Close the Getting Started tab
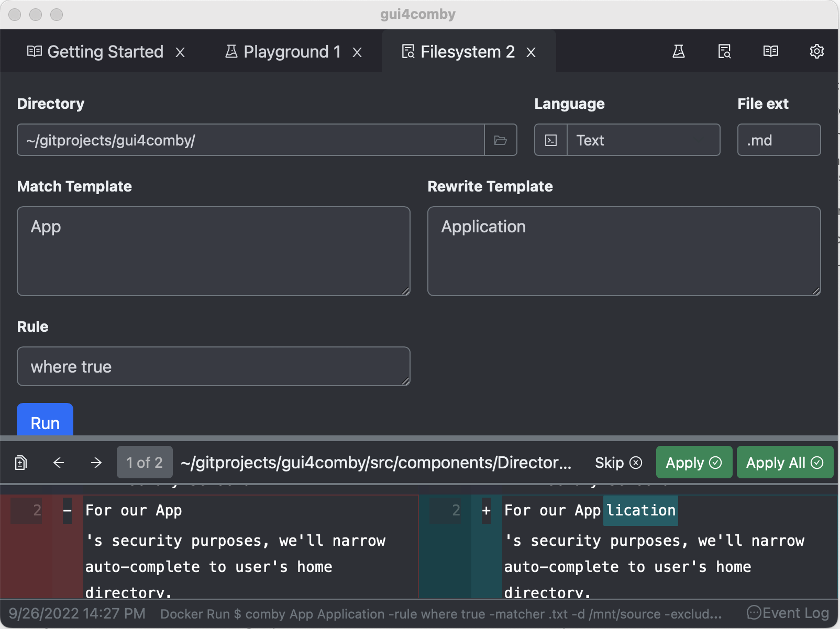Image resolution: width=840 pixels, height=629 pixels. point(180,52)
